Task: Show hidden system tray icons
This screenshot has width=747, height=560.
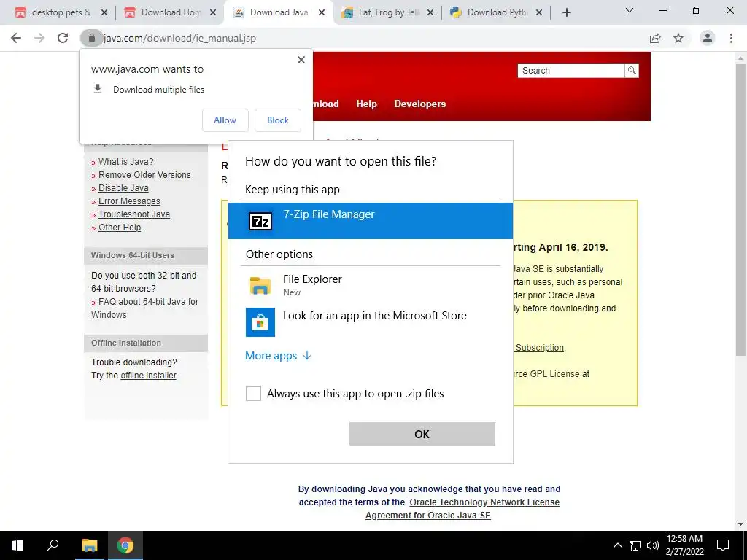Action: 617,545
